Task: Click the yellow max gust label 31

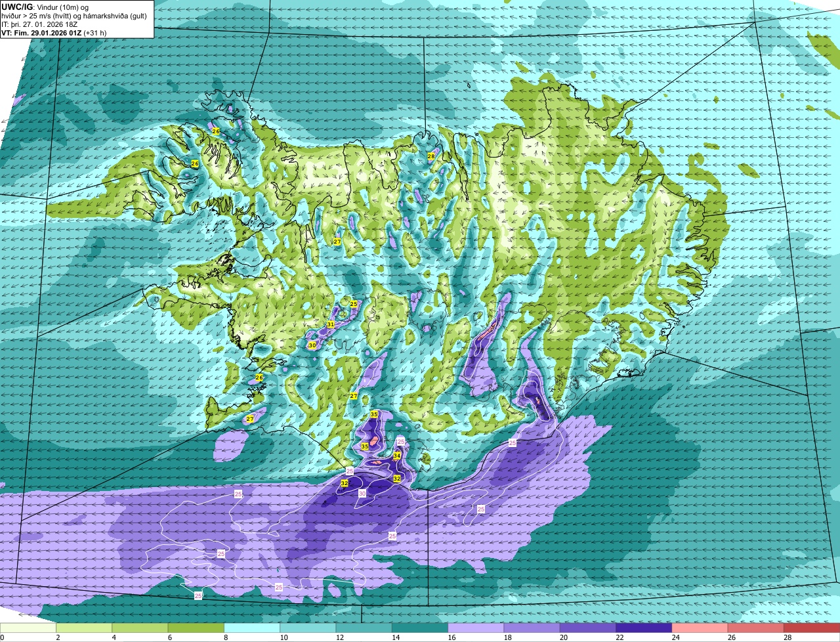Action: click(331, 325)
